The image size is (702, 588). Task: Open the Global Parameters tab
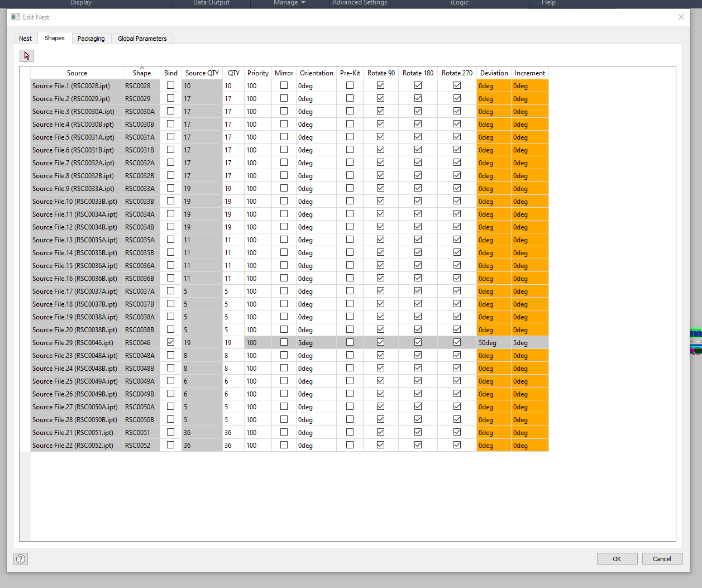pyautogui.click(x=142, y=38)
